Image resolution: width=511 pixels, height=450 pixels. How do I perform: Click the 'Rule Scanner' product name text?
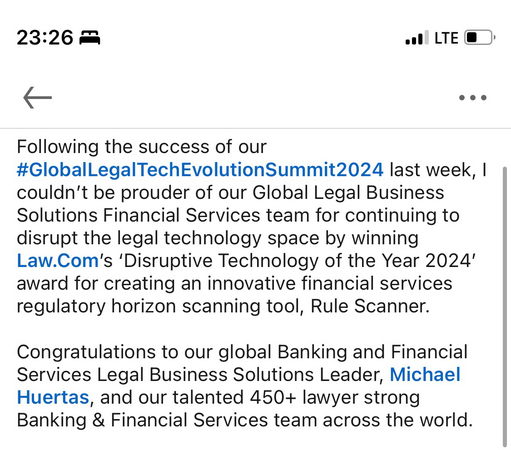370,306
